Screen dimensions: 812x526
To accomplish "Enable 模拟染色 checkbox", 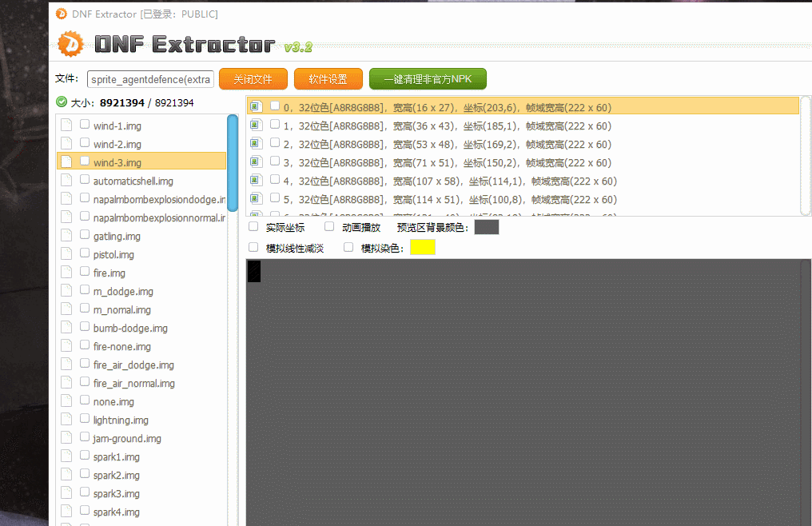I will (x=348, y=247).
